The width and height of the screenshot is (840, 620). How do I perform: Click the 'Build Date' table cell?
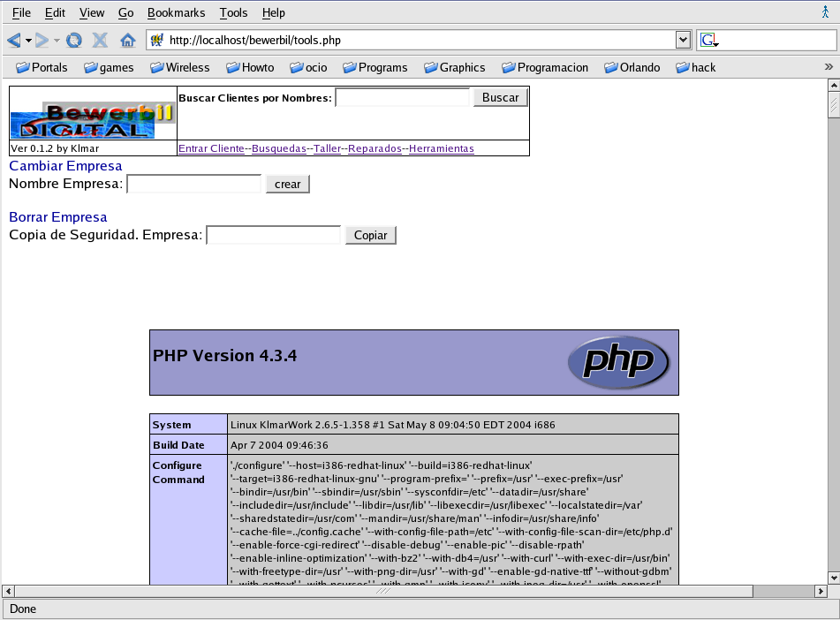coord(188,445)
